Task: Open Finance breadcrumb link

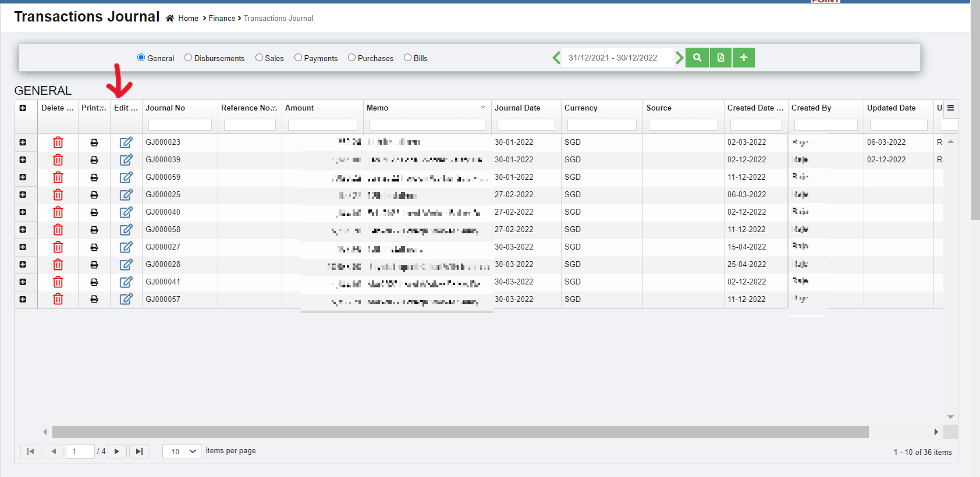Action: (x=222, y=19)
